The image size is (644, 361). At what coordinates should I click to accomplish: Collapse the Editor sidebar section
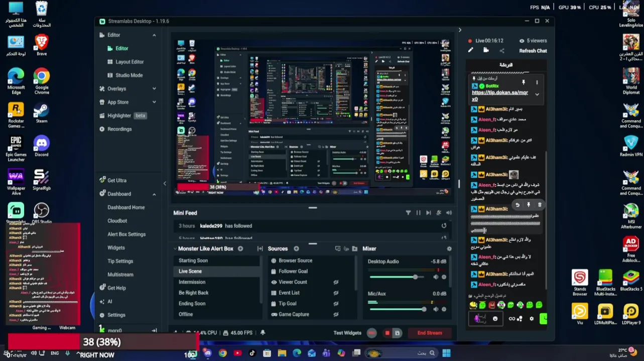tap(154, 35)
